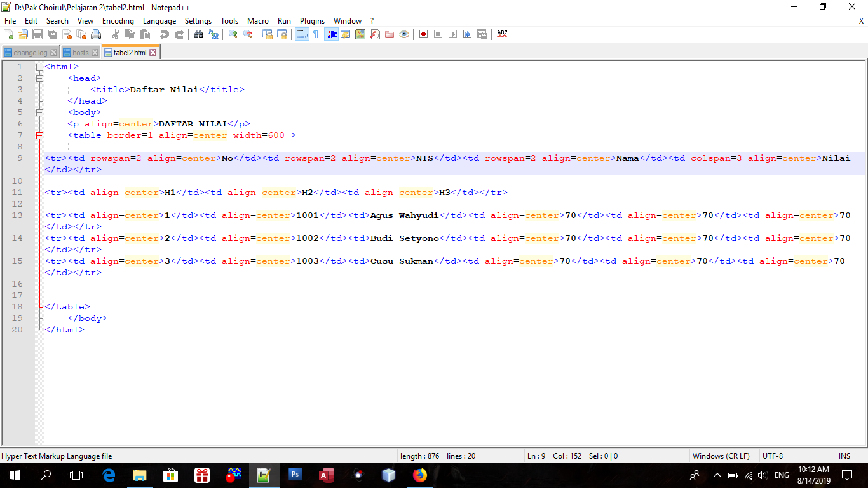Click the ABC spell check icon
Viewport: 868px width, 488px height.
coord(502,34)
